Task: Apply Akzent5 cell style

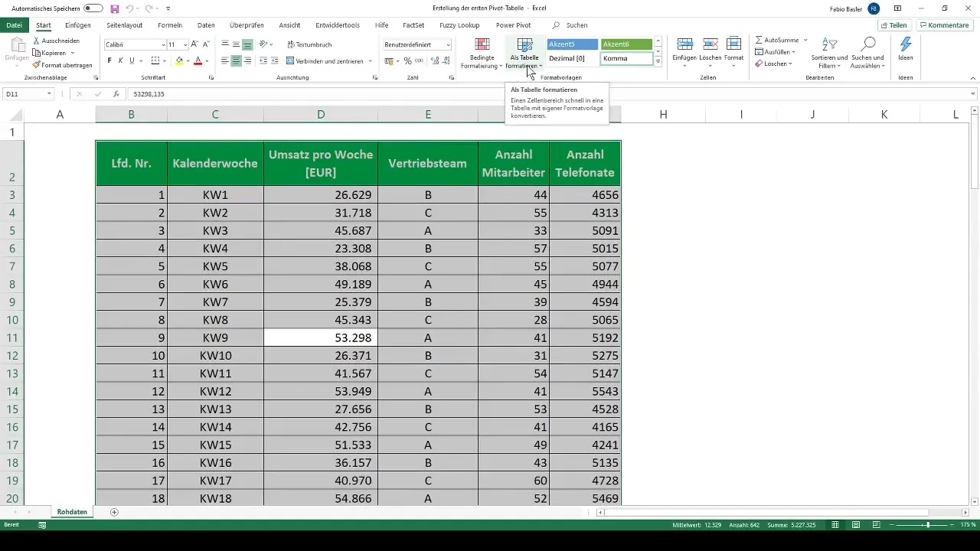Action: tap(572, 44)
